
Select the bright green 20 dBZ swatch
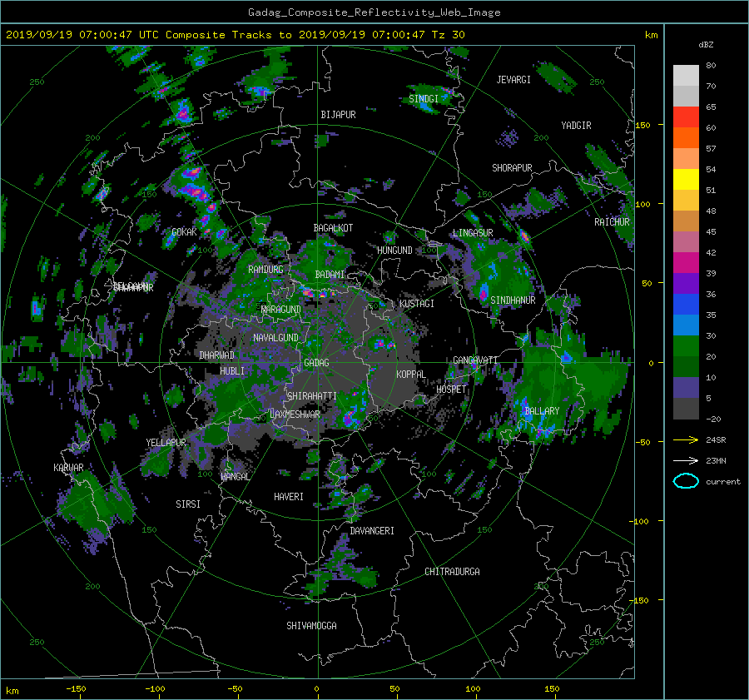[x=686, y=346]
